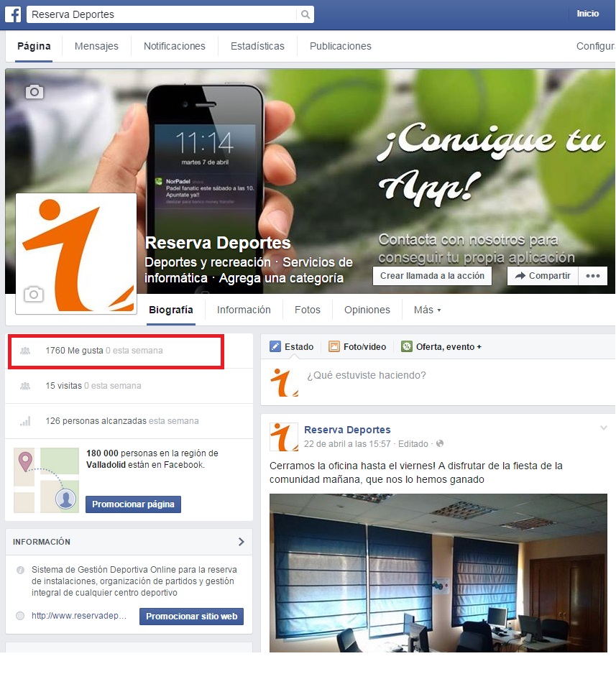Click the Crear llamada a la acción button

431,275
